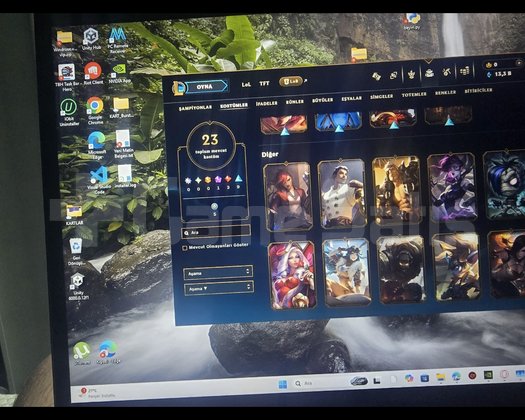The image size is (525, 420).
Task: Click the League of Legends logo icon
Action: click(x=178, y=88)
